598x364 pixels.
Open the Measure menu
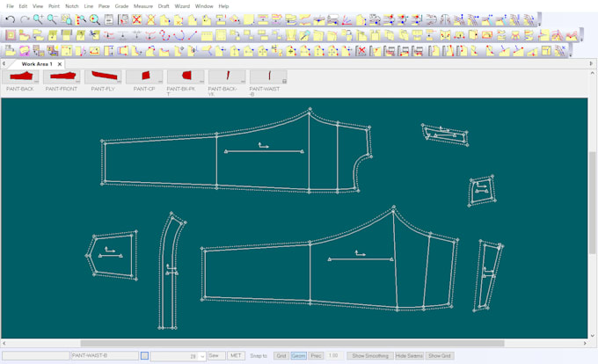[x=143, y=6]
